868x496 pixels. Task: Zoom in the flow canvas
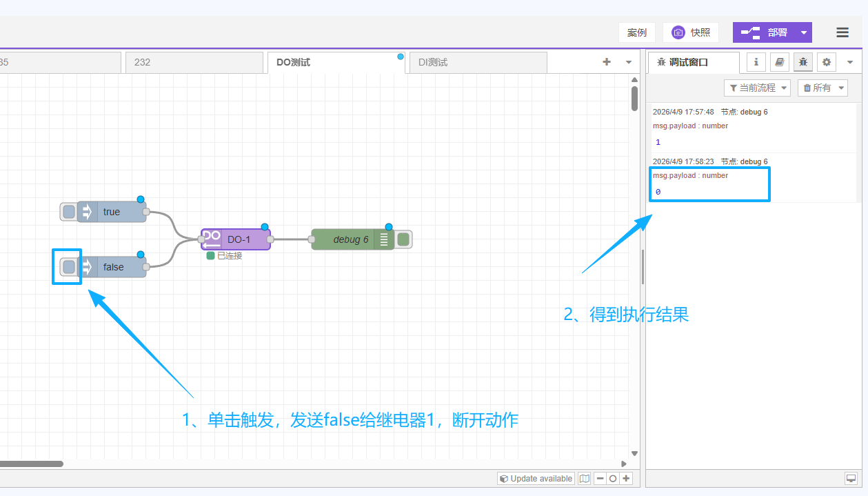(626, 479)
